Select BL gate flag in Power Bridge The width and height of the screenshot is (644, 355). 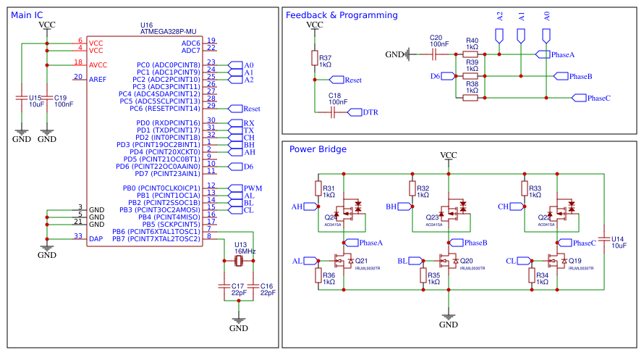coord(416,261)
